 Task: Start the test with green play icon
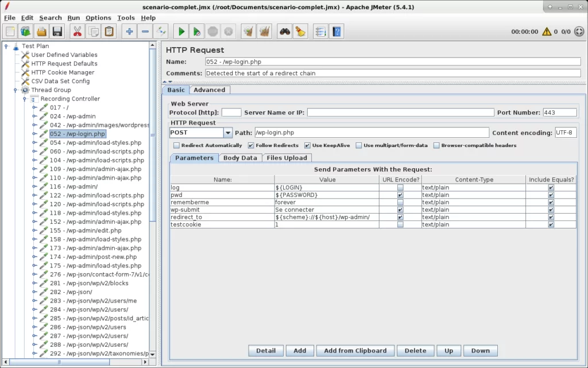pyautogui.click(x=181, y=32)
